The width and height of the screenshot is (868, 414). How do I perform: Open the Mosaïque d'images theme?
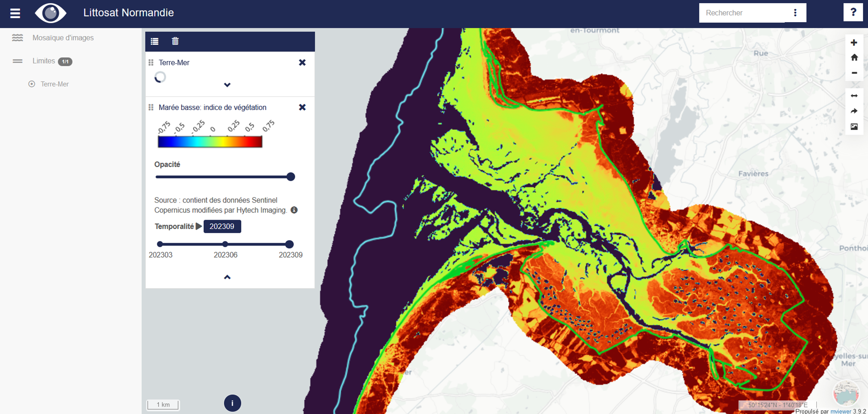pyautogui.click(x=63, y=38)
